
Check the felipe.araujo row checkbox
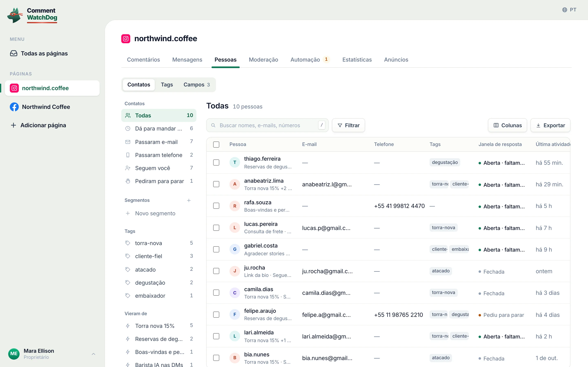tap(216, 315)
